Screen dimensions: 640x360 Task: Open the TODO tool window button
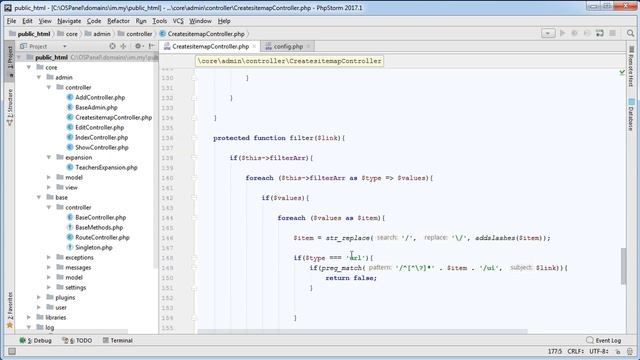pos(77,340)
